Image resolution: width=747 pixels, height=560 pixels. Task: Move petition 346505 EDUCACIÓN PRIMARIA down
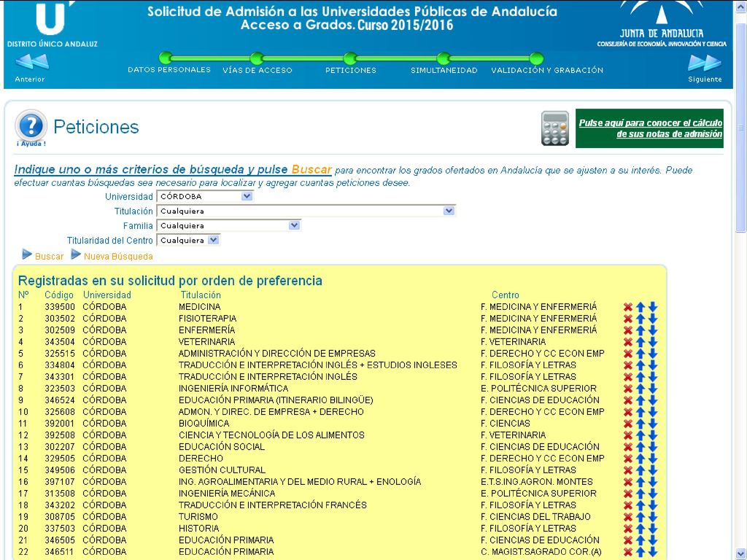(x=653, y=540)
